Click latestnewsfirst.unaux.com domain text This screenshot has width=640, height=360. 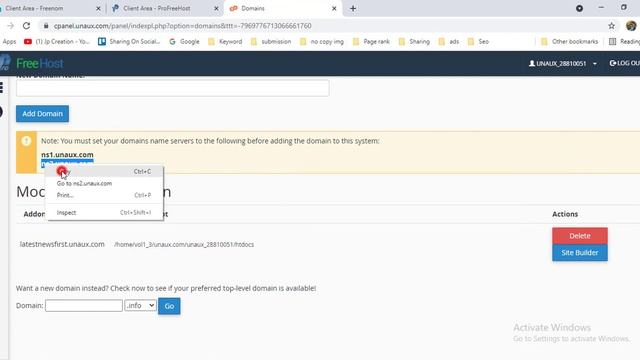[62, 244]
